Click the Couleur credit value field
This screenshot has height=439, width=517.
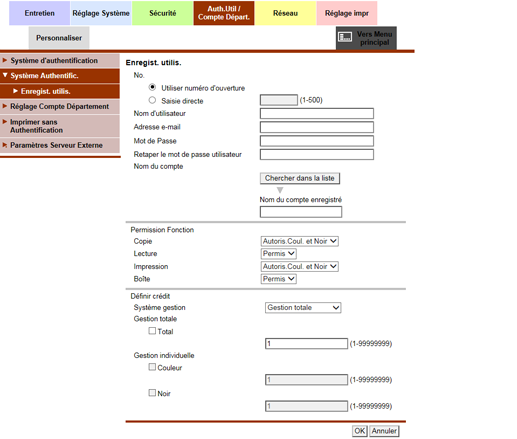point(306,379)
